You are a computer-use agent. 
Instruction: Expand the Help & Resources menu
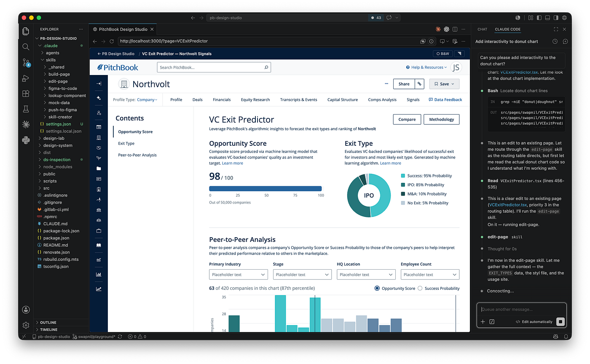pos(426,67)
